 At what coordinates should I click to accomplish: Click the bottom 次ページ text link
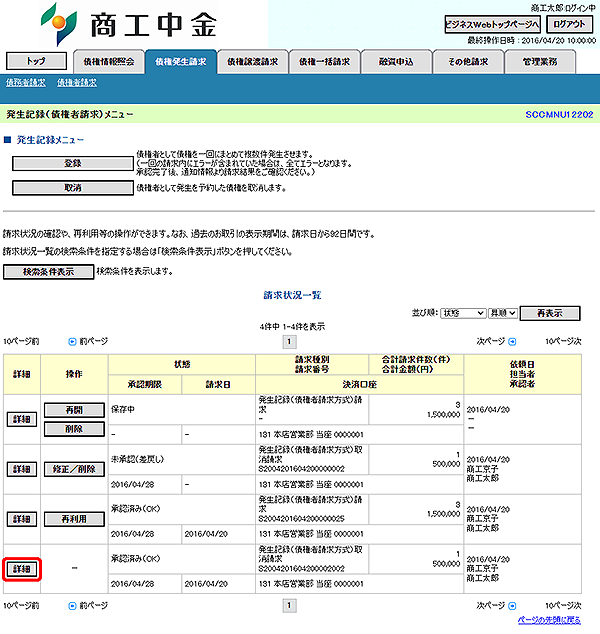pyautogui.click(x=491, y=606)
